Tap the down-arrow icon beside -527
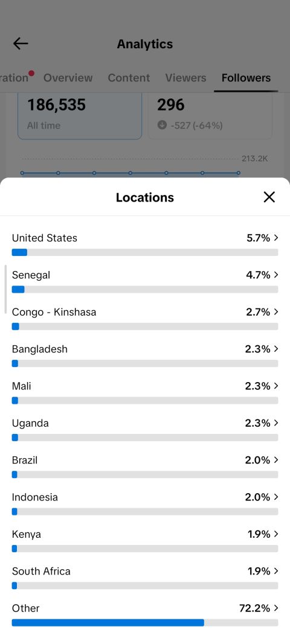The height and width of the screenshot is (644, 290). pos(162,126)
